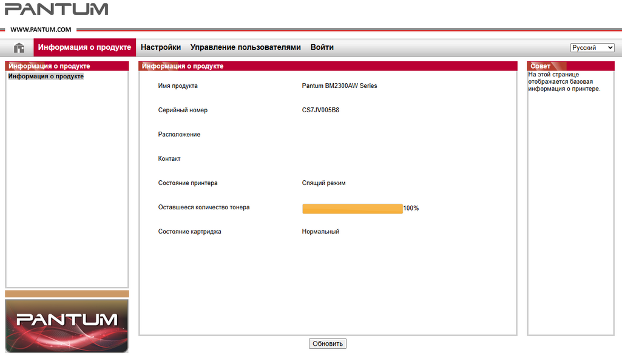622x364 pixels.
Task: Click the WWW.PANTUM.COM link
Action: point(41,29)
